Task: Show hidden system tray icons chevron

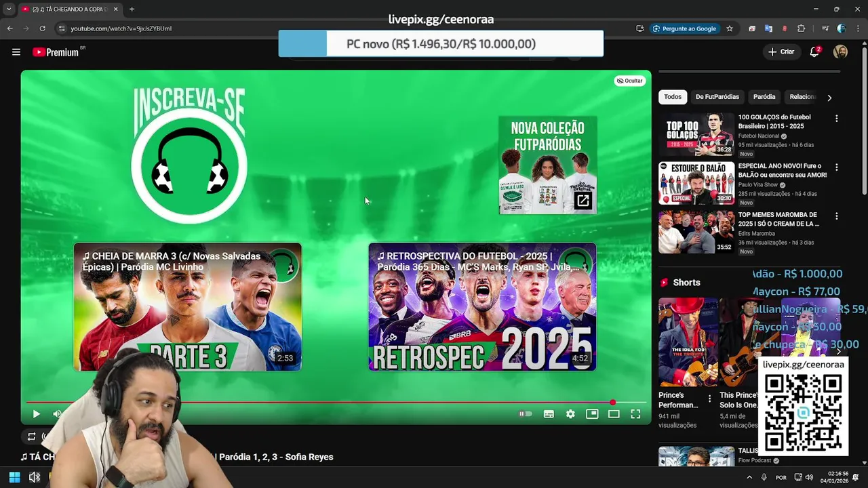Action: (749, 477)
